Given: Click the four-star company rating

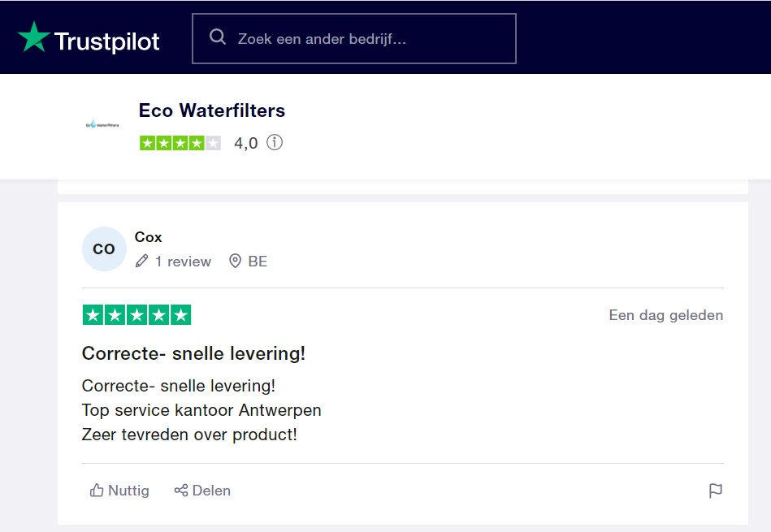Looking at the screenshot, I should click(x=180, y=143).
